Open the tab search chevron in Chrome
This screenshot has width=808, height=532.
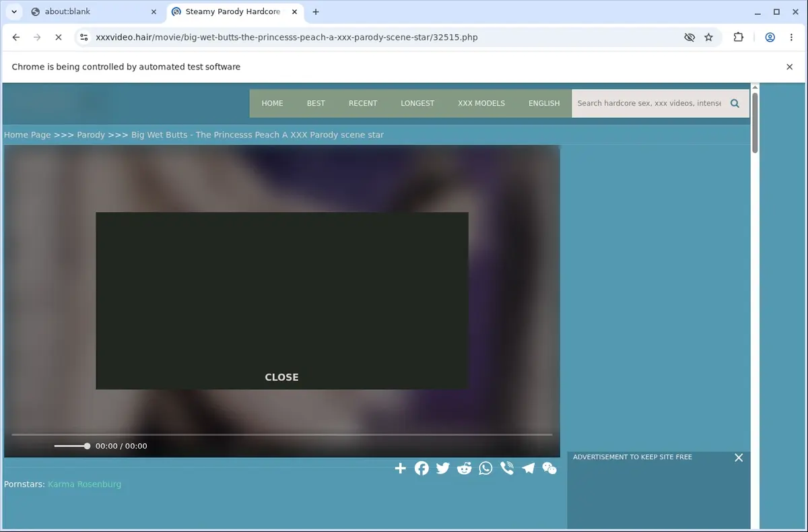click(13, 11)
